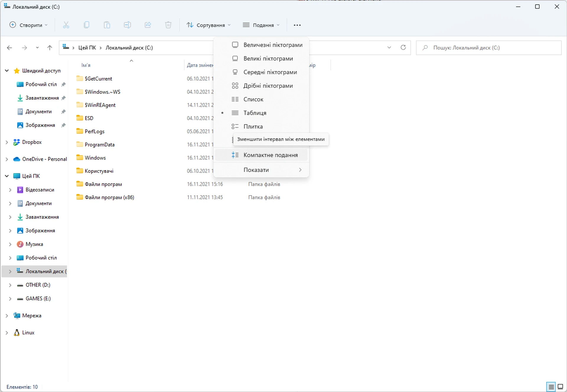
Task: Select Таблиця view option
Action: (x=261, y=113)
